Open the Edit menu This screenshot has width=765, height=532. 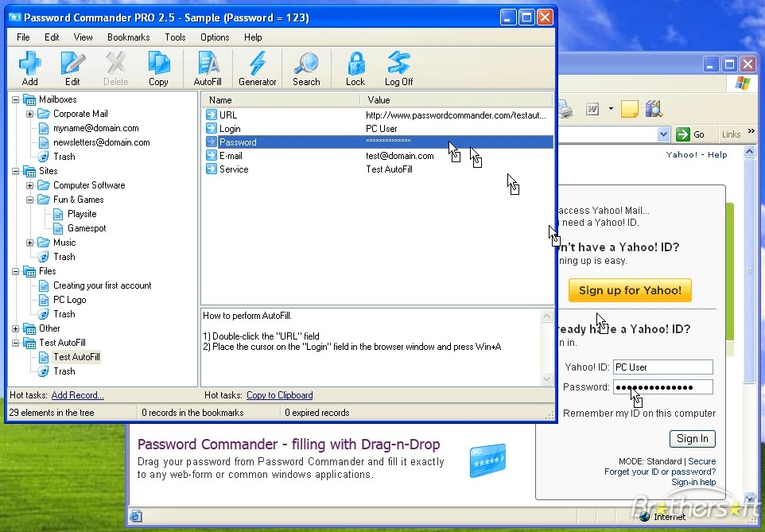pos(52,37)
